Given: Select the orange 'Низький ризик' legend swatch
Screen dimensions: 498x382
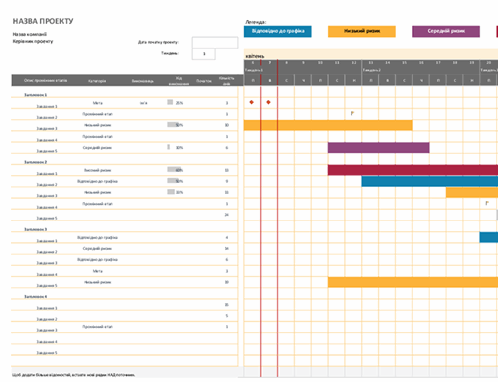Looking at the screenshot, I should point(362,31).
